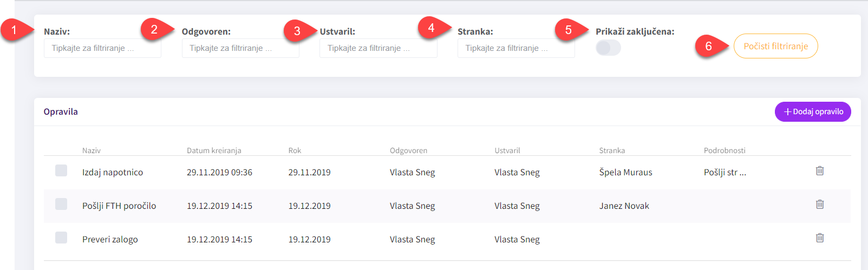This screenshot has width=868, height=270.
Task: Click the Odgovoren filter input
Action: [x=240, y=48]
